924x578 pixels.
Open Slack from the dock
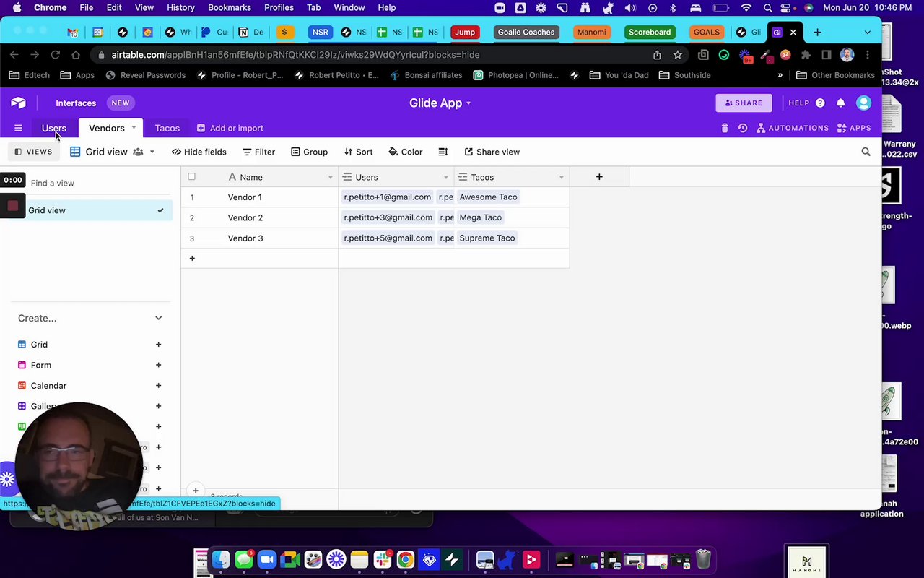383,559
